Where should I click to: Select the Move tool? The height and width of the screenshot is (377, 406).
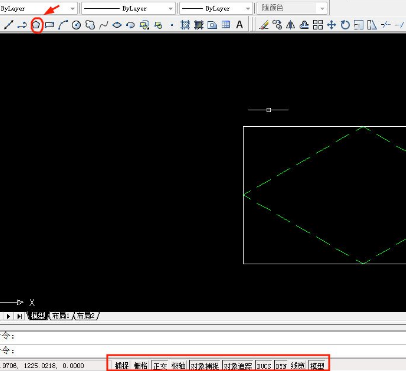[x=331, y=25]
